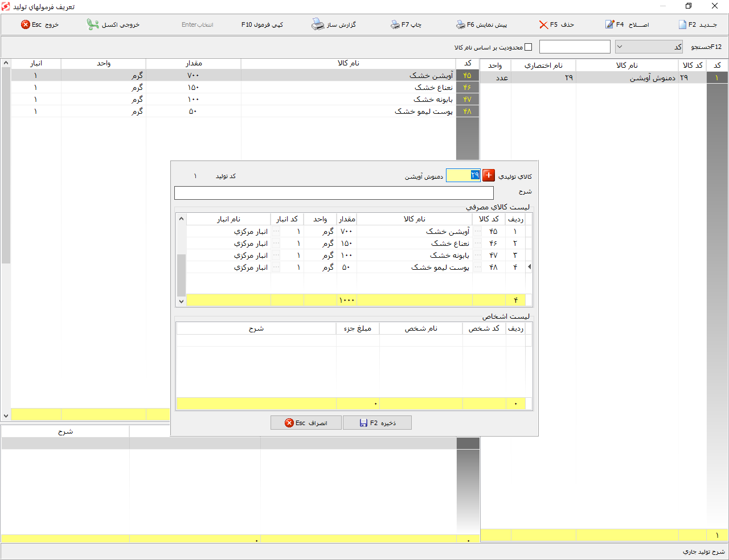Viewport: 729px width, 560px height.
Task: Open the گزارش ساز report builder
Action: click(x=334, y=24)
